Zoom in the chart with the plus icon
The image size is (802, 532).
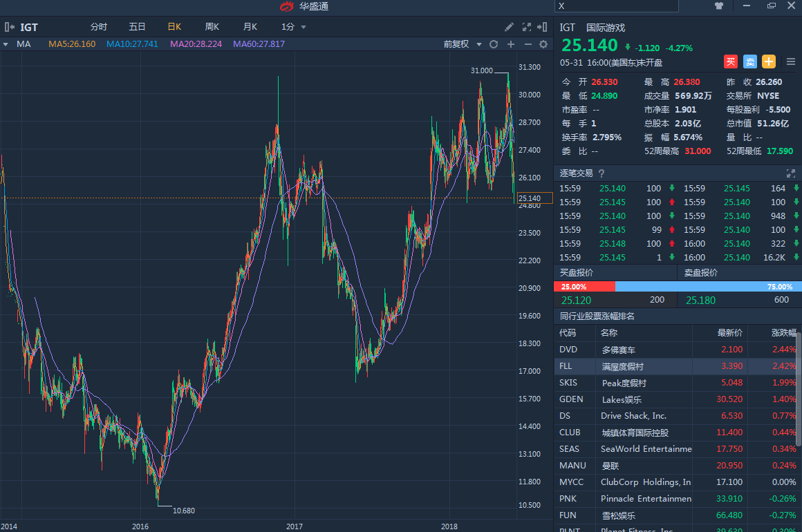coord(511,44)
